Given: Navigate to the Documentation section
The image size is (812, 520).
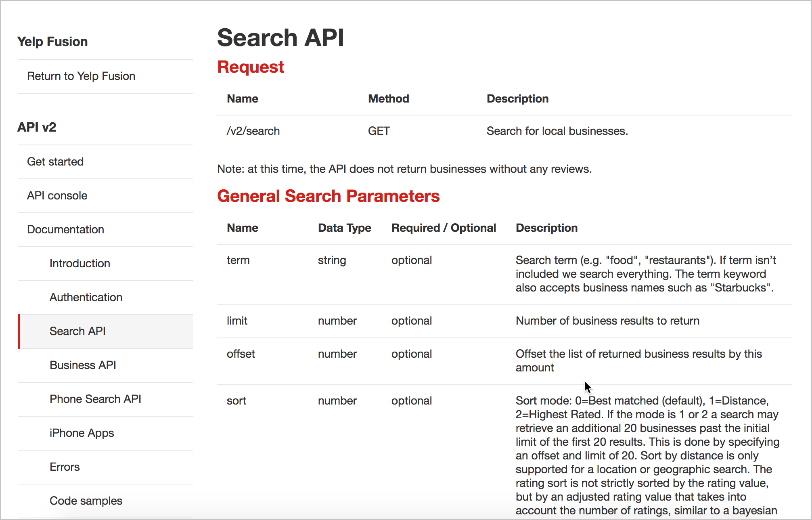Looking at the screenshot, I should coord(65,229).
